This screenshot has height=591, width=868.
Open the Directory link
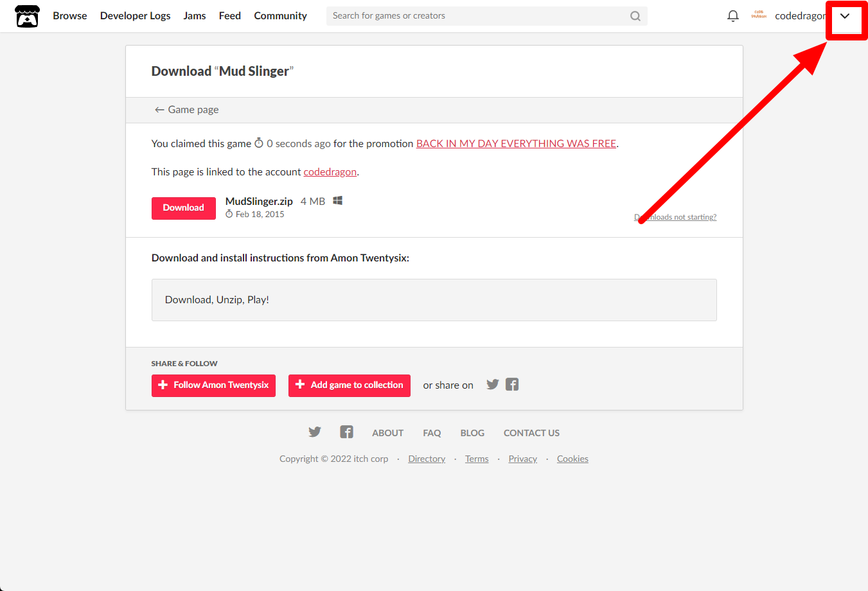[427, 459]
